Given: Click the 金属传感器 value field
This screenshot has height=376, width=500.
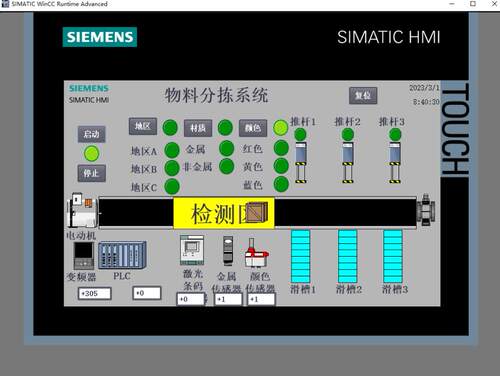Looking at the screenshot, I should [228, 299].
